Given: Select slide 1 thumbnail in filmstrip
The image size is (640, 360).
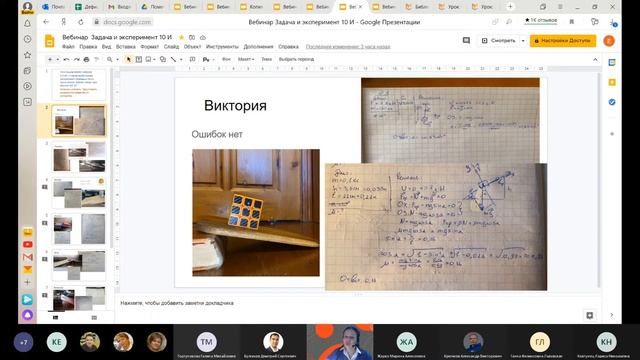Looking at the screenshot, I should point(79,84).
